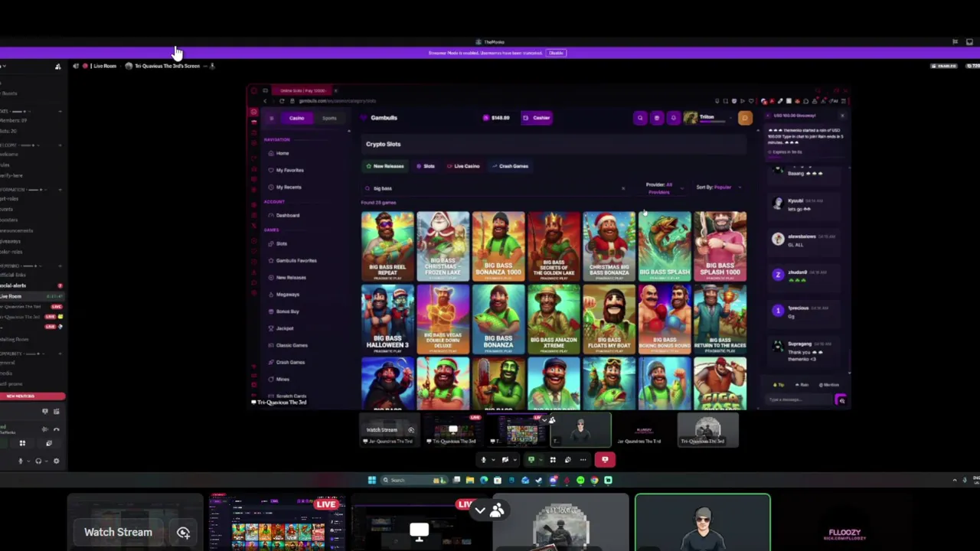Mute mic in Discord user panel

click(21, 461)
